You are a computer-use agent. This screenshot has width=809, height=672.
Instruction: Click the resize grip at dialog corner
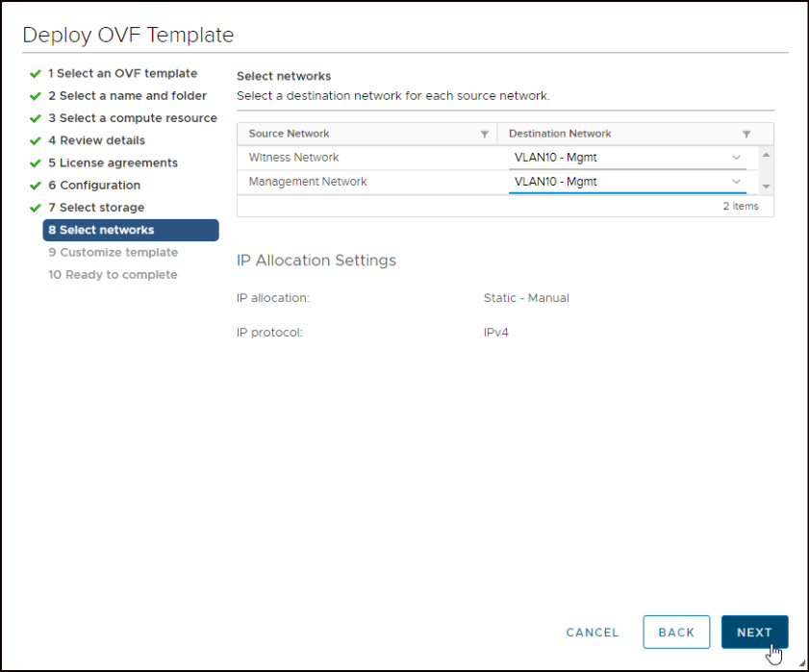tap(802, 665)
